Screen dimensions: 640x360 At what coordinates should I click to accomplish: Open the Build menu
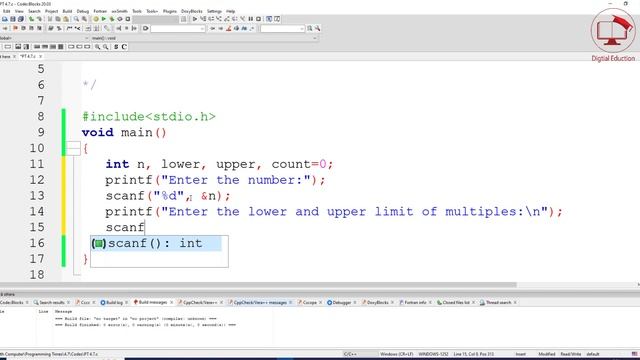click(x=67, y=11)
